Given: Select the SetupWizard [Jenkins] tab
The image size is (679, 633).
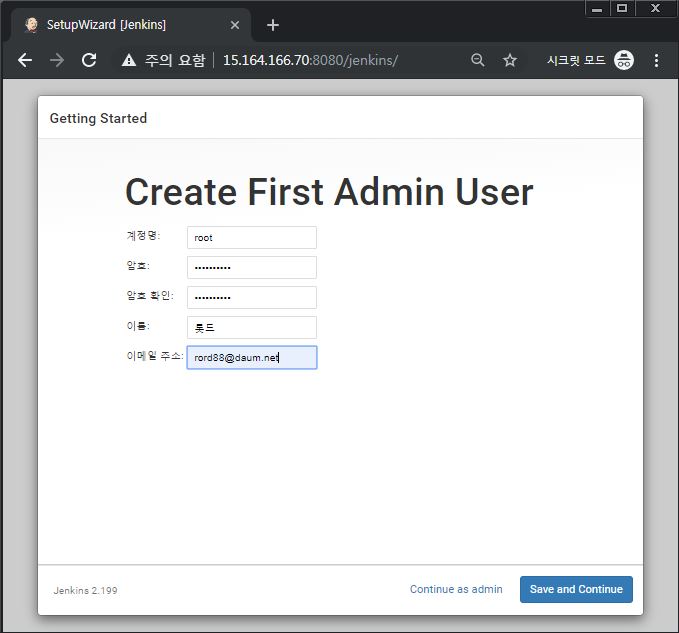Looking at the screenshot, I should pos(131,25).
